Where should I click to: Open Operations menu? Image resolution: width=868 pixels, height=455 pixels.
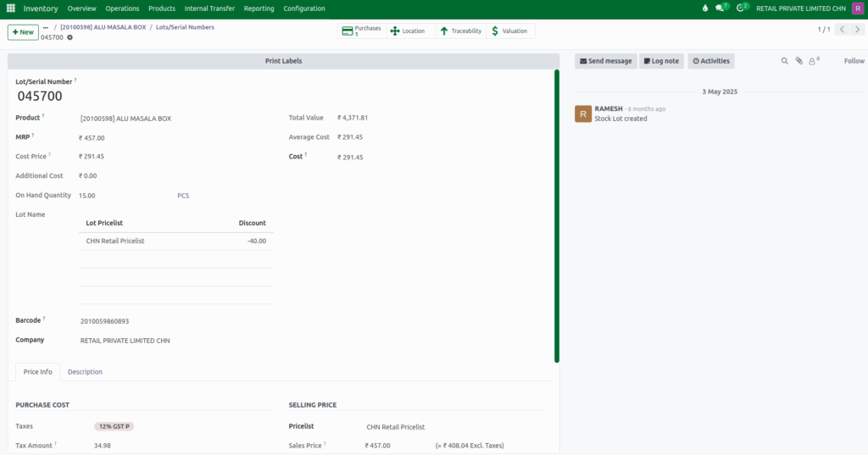[x=122, y=8]
